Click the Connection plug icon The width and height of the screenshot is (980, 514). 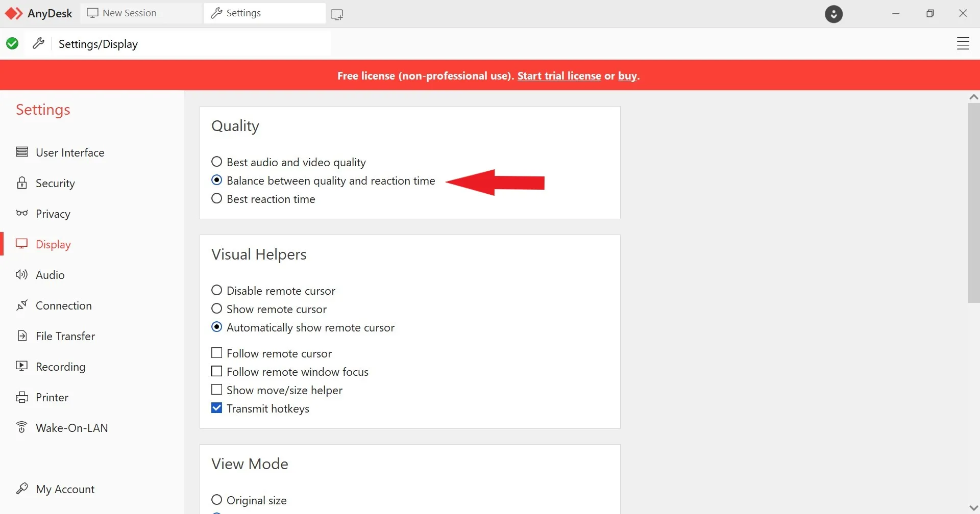click(22, 305)
